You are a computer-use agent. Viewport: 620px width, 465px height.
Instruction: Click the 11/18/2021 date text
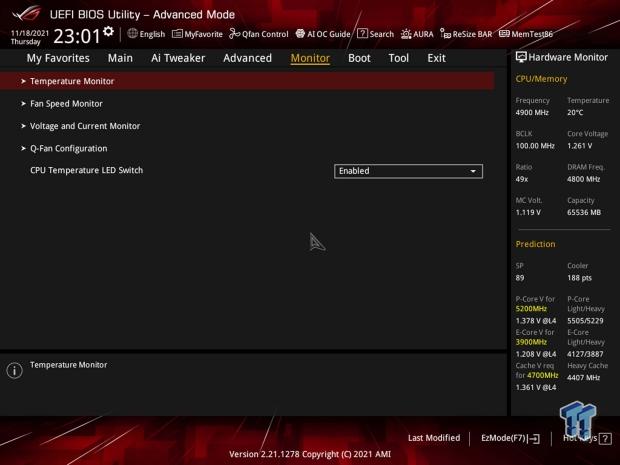point(30,33)
